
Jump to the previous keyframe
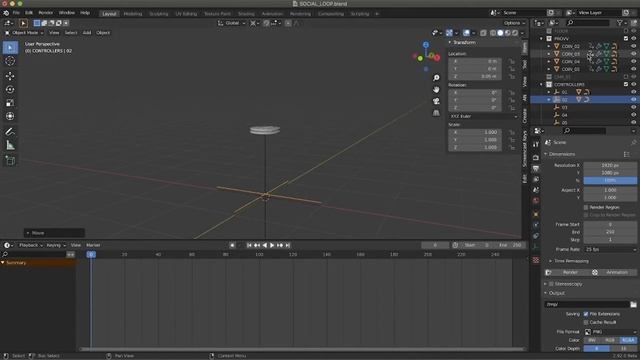point(257,245)
